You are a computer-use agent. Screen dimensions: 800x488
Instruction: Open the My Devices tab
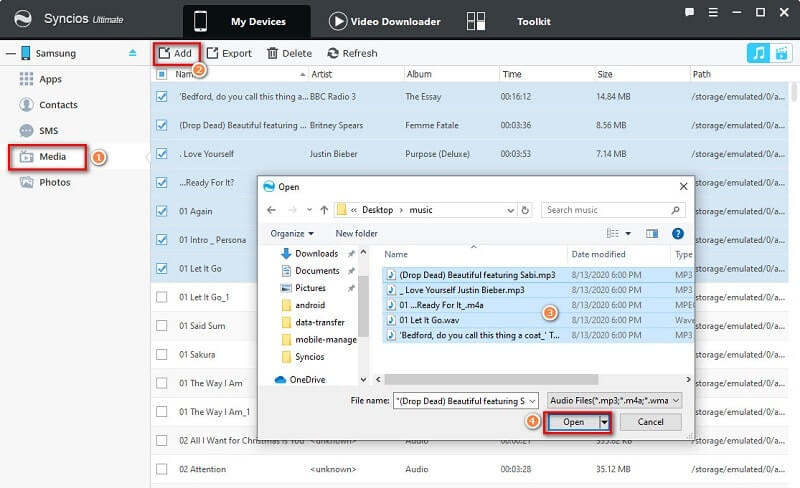(246, 21)
